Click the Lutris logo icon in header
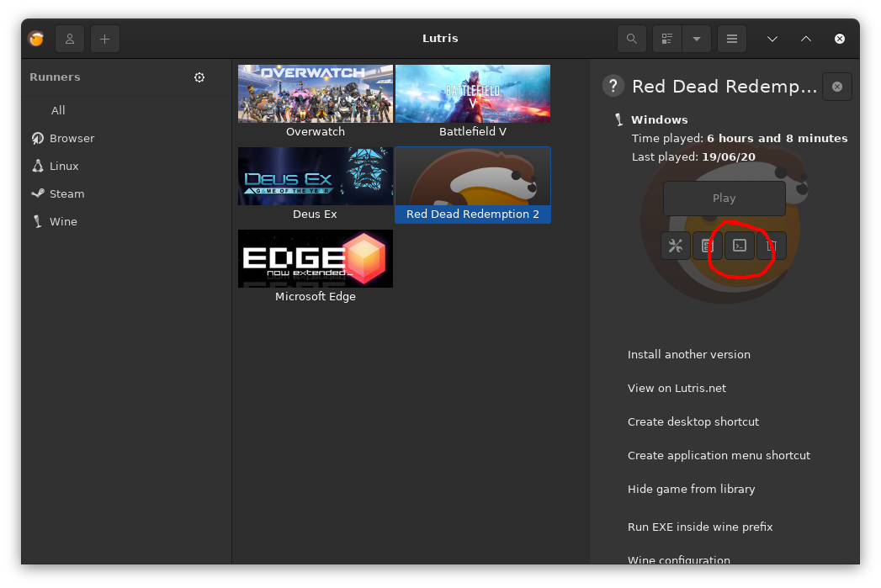881x588 pixels. [x=36, y=39]
